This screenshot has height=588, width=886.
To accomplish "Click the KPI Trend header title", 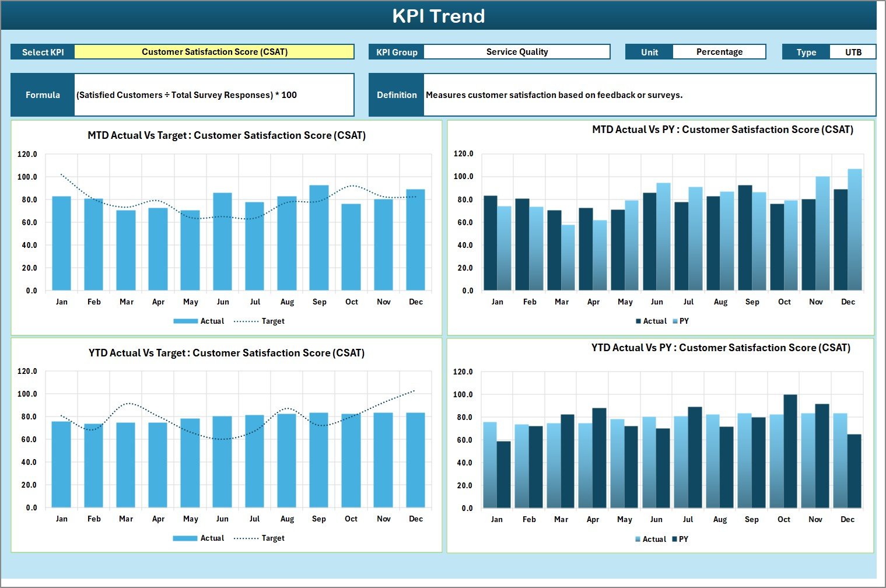I will pyautogui.click(x=438, y=16).
